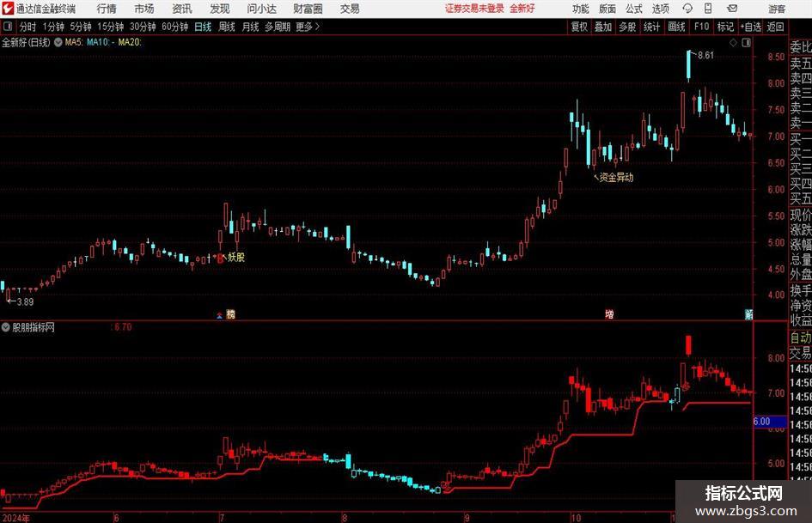Click the MA20 indicator label
This screenshot has height=523, width=812.
tap(130, 42)
